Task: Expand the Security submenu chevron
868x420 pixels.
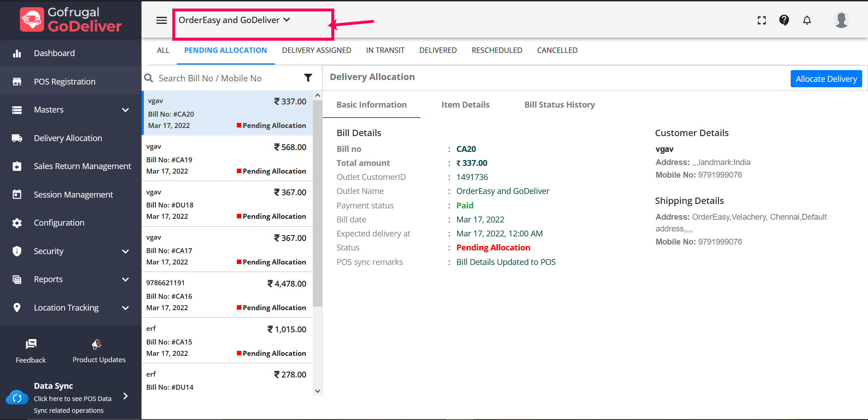Action: click(126, 251)
